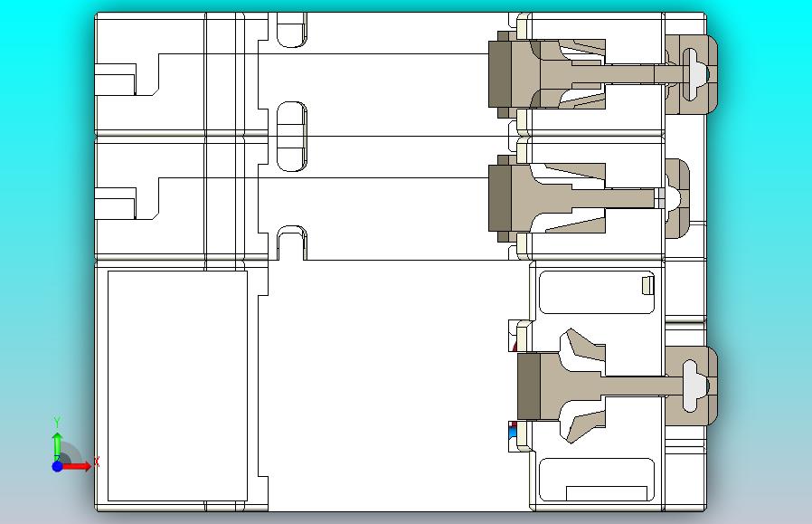The image size is (812, 524).
Task: Select the large blank rectangular panel face
Action: click(177, 386)
